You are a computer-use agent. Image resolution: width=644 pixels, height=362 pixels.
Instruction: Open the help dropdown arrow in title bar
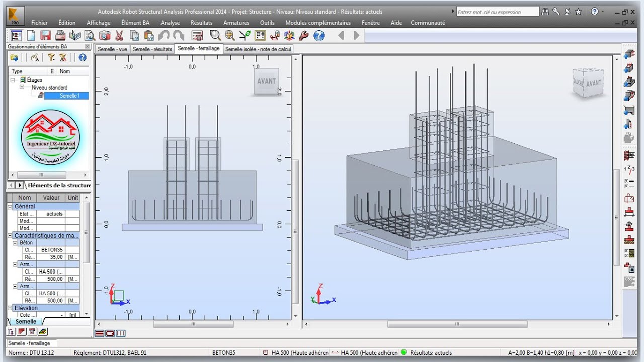pyautogui.click(x=602, y=11)
